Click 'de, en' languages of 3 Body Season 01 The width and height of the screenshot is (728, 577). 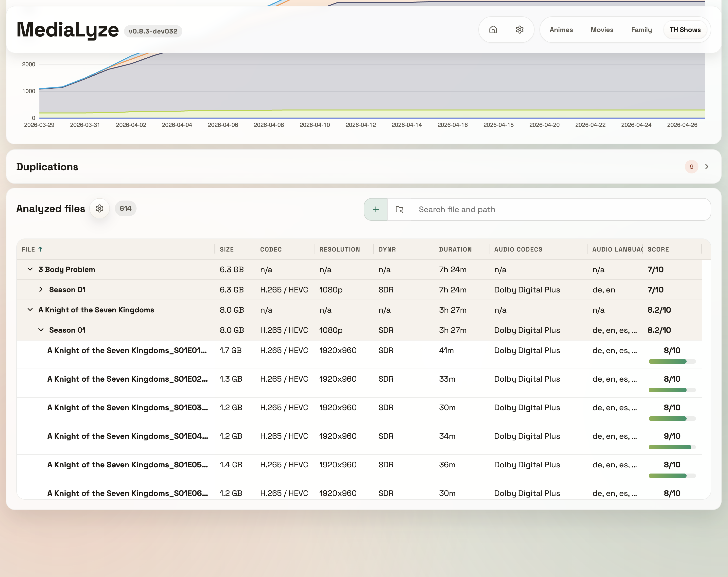tap(604, 290)
